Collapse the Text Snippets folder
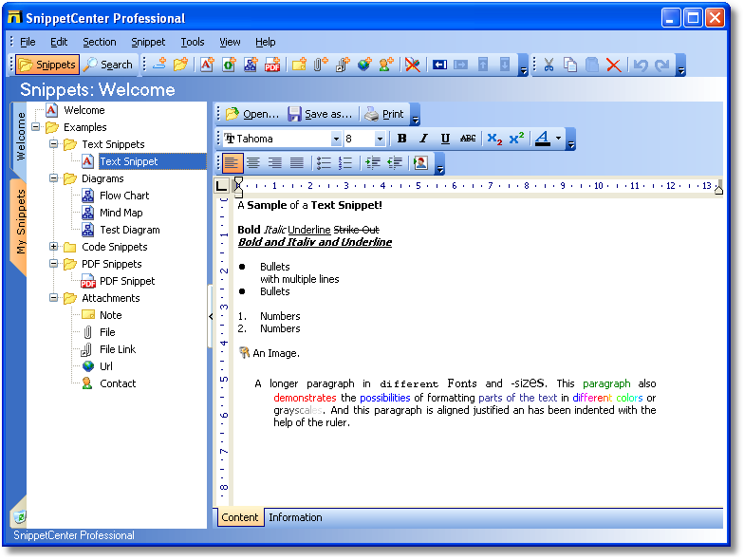This screenshot has width=744, height=560. click(x=53, y=144)
